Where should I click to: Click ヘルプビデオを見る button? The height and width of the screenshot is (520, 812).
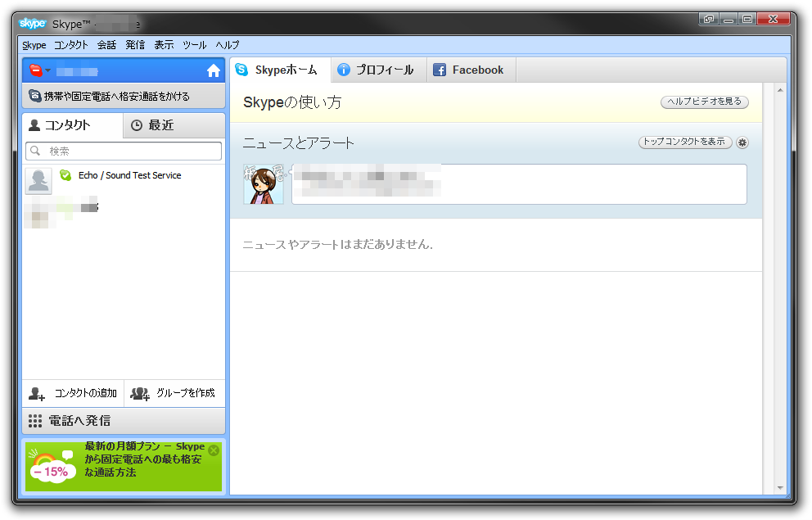[704, 102]
